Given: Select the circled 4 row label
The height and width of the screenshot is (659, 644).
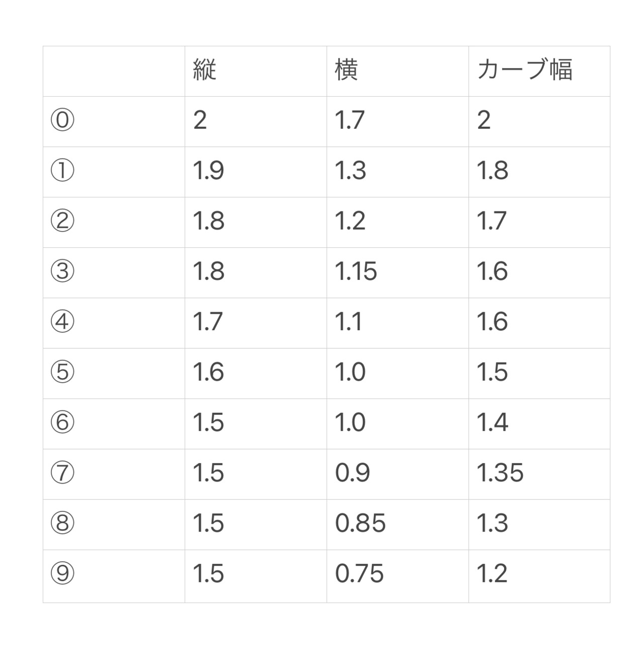Looking at the screenshot, I should (x=62, y=322).
